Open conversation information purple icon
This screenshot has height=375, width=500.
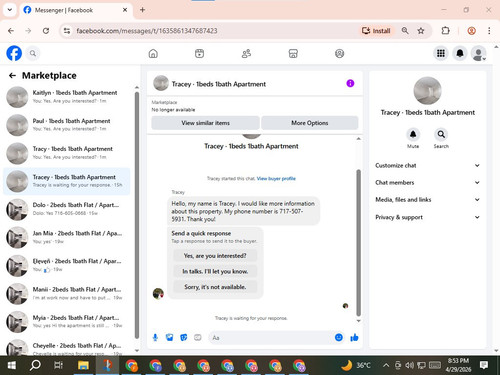click(x=350, y=83)
